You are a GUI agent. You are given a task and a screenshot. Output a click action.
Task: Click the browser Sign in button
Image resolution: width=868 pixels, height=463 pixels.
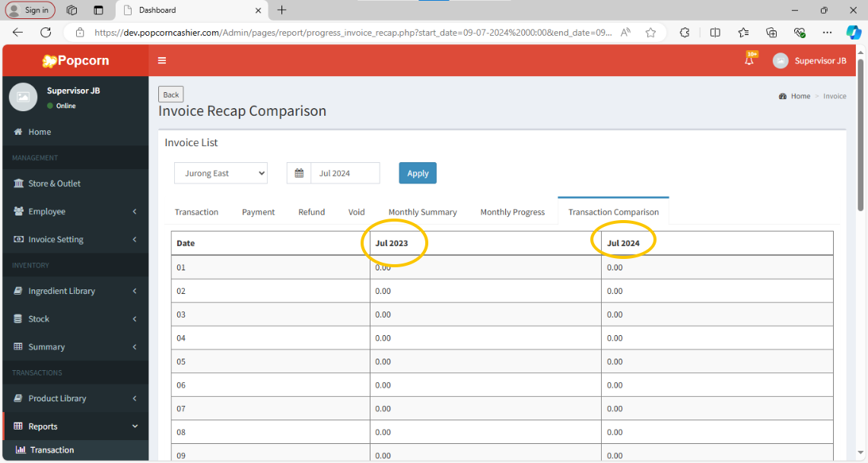tap(30, 10)
